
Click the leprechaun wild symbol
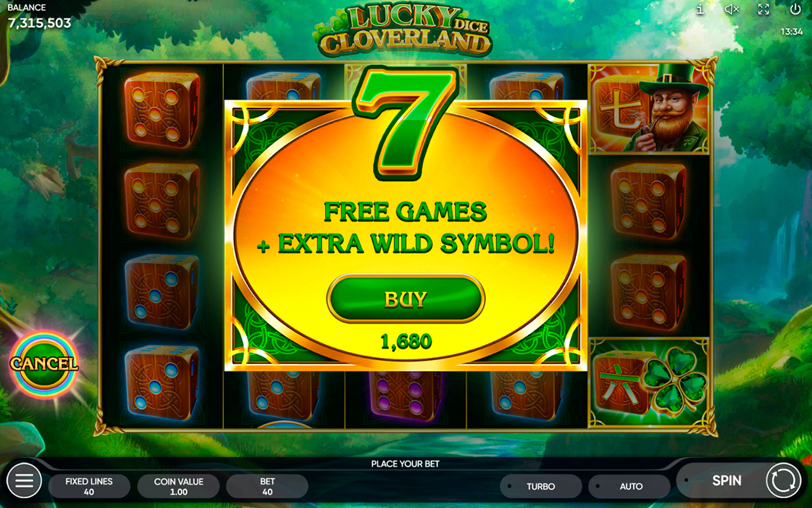[648, 108]
